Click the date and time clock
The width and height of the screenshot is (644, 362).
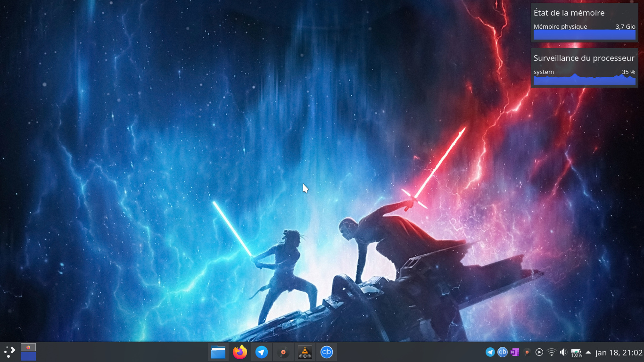point(619,353)
